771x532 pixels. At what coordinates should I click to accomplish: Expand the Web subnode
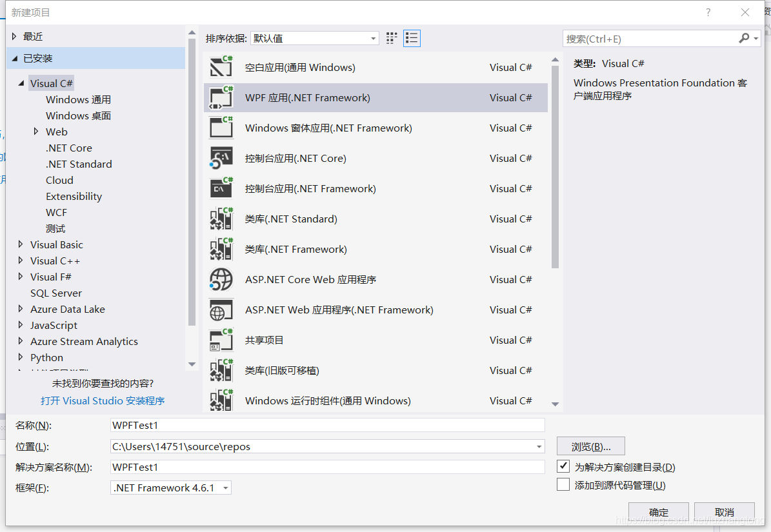(x=36, y=131)
